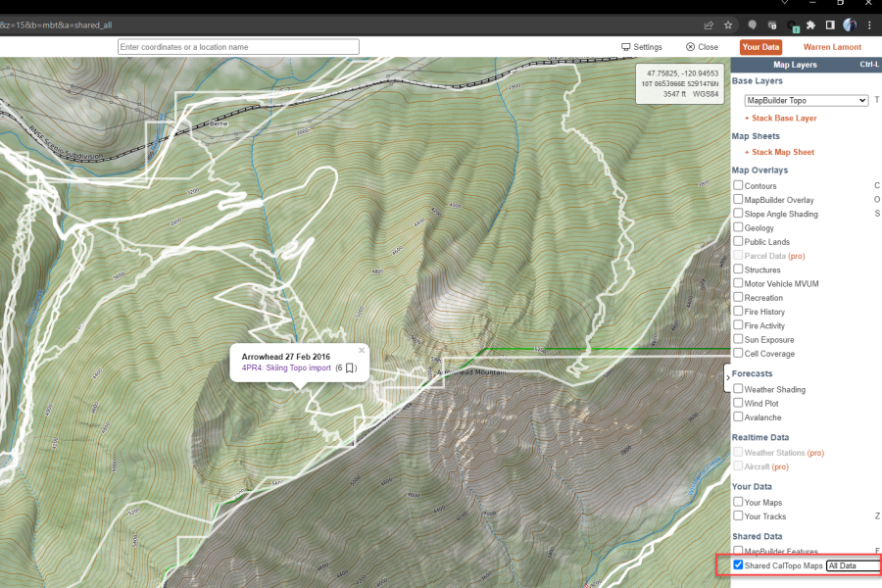Open the Chrome three-dot menu
The width and height of the screenshot is (882, 588).
[x=869, y=24]
